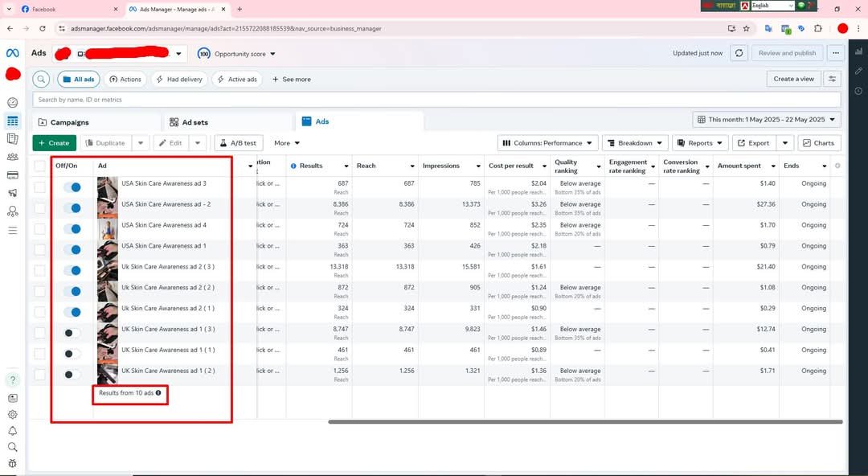Click the edit pencil icon in right panel
Viewport: 868px width, 476px height.
pyautogui.click(x=858, y=71)
